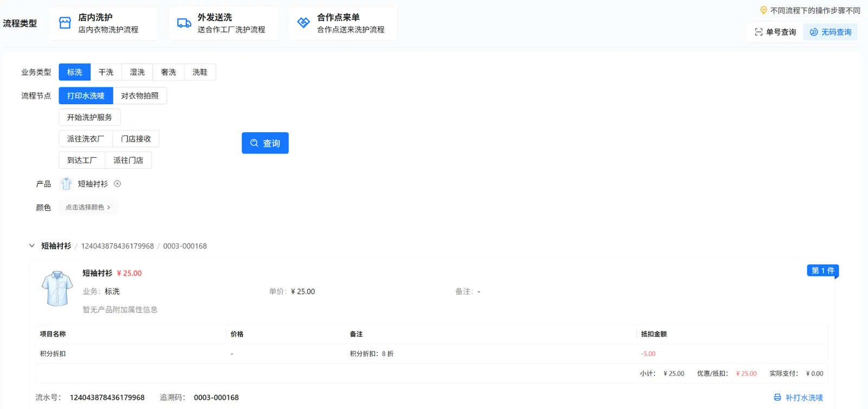Click the blue 查询 search button

[x=265, y=143]
